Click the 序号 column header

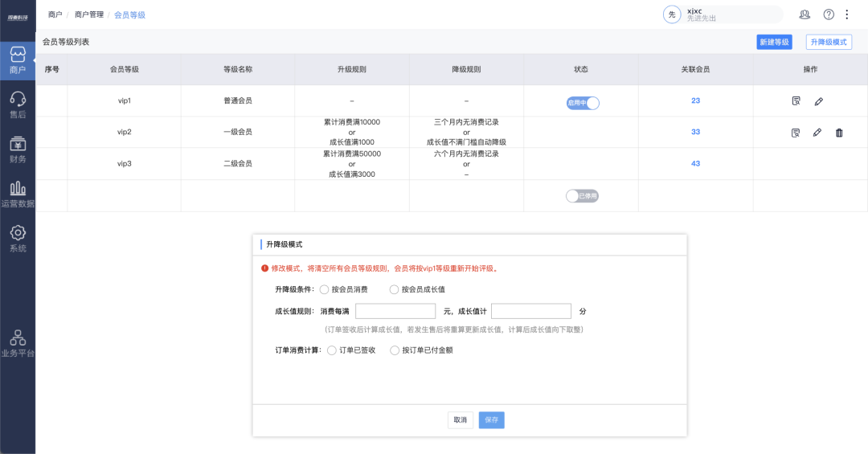pos(51,69)
